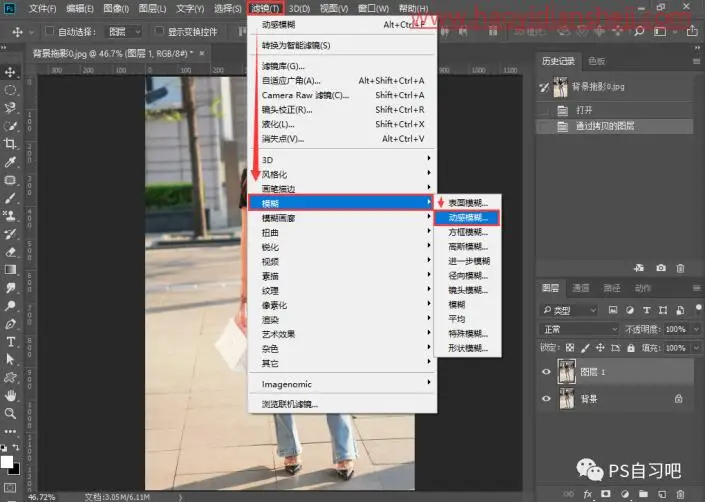Choose 动感模糊... in the blur submenu
Image resolution: width=705 pixels, height=502 pixels.
click(x=468, y=218)
